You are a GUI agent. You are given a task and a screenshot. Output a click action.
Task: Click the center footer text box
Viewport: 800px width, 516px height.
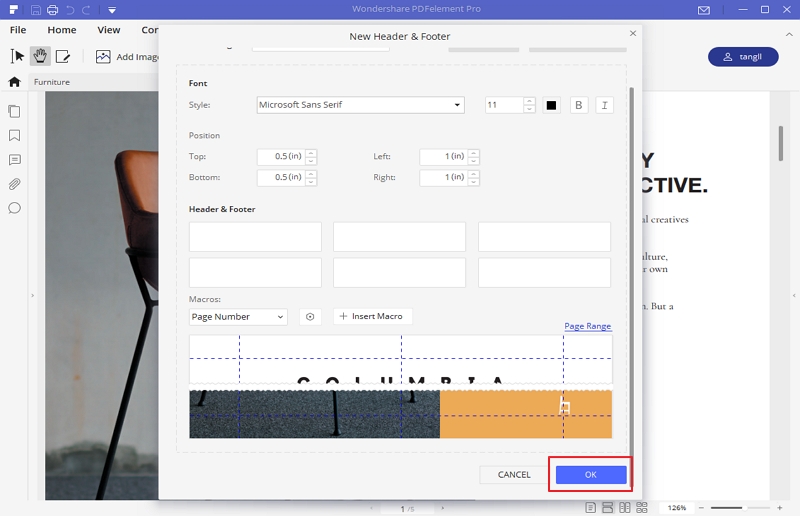(x=399, y=273)
